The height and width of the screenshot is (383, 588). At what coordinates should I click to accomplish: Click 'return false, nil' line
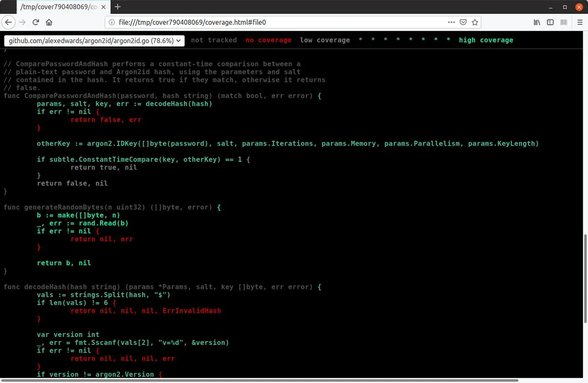73,183
